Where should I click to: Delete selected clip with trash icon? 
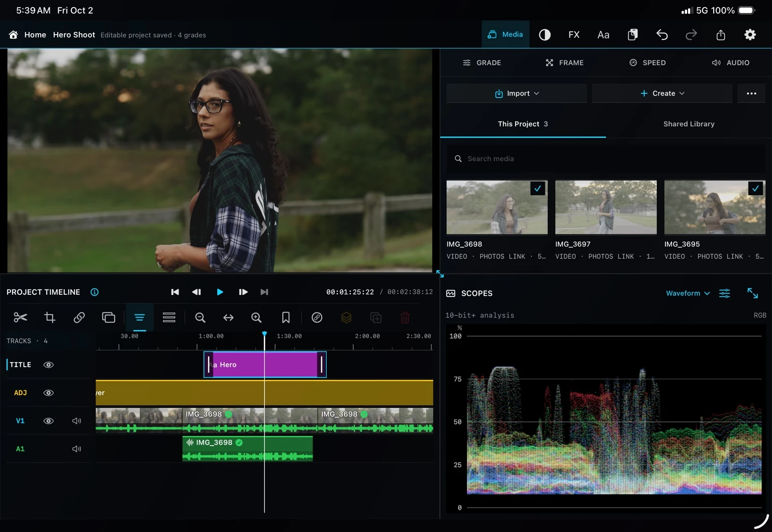pos(405,317)
